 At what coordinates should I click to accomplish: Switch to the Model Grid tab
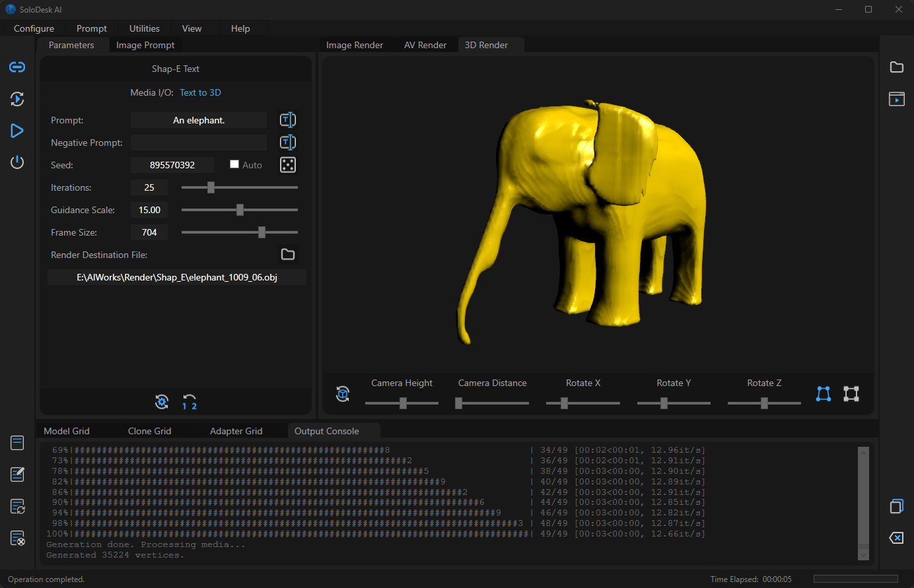coord(67,431)
